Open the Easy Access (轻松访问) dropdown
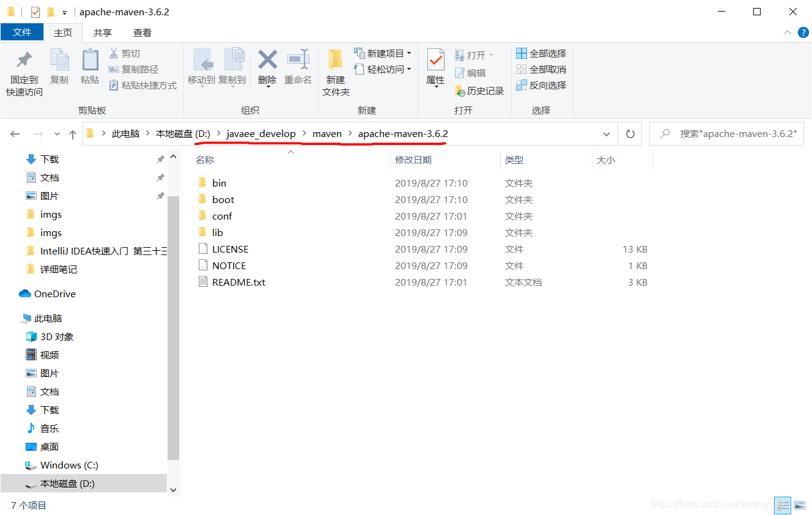 [x=383, y=69]
